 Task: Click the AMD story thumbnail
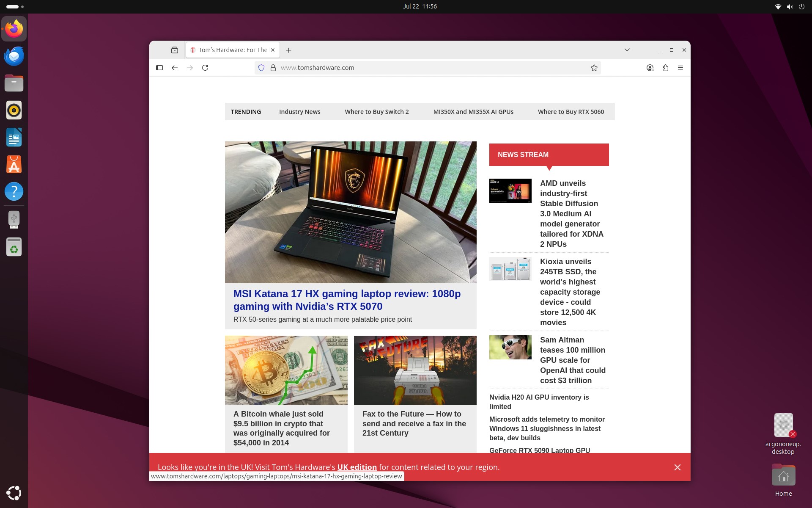(x=510, y=190)
